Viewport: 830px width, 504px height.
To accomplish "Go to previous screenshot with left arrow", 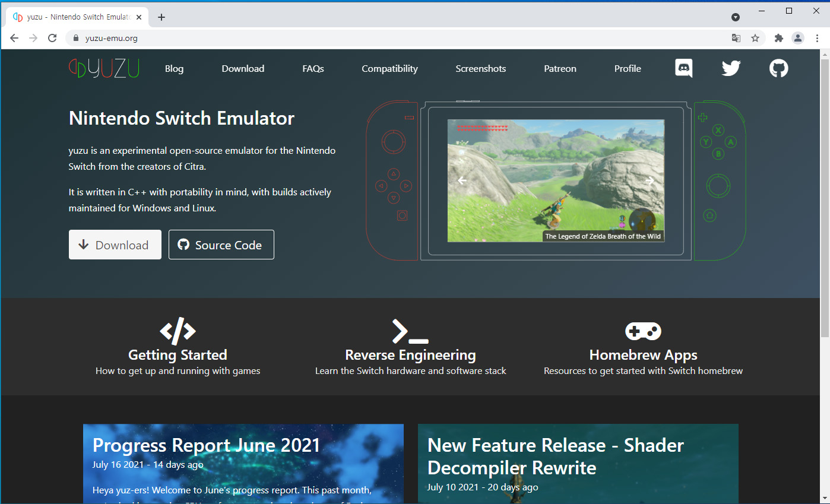I will 462,180.
